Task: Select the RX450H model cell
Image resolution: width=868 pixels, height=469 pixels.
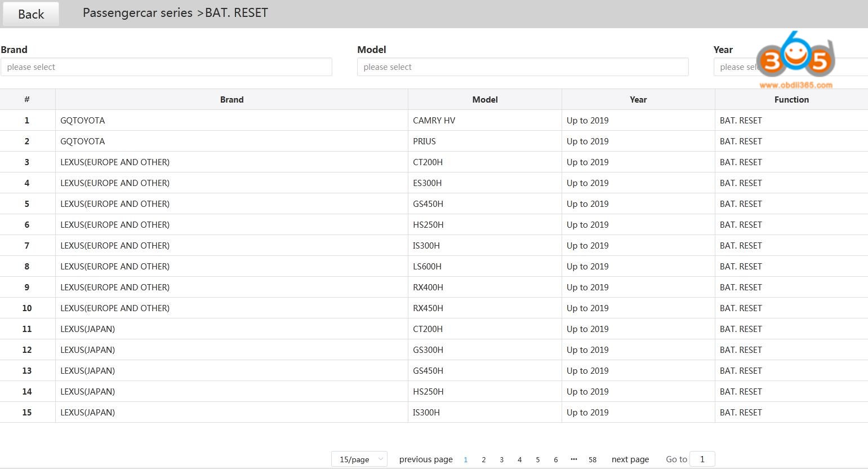Action: 485,308
